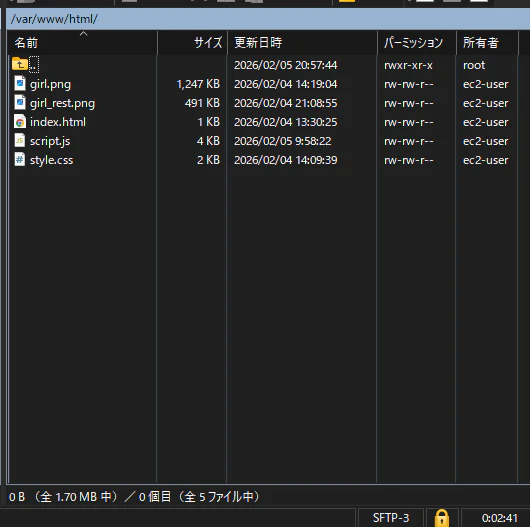
Task: Sort files by 所有者 column header
Action: tap(487, 43)
